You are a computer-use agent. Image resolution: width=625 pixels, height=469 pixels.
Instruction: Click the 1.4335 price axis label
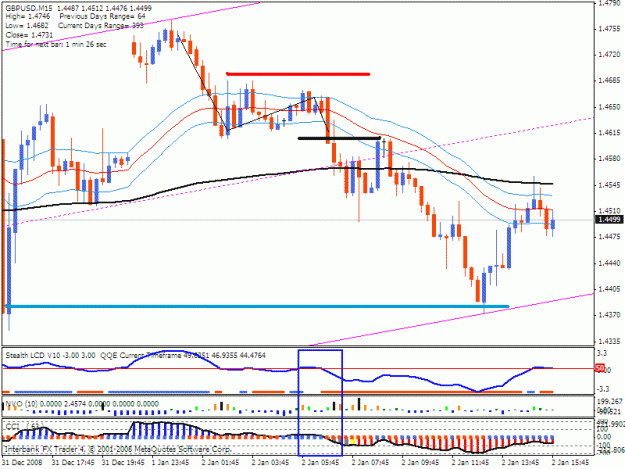pyautogui.click(x=609, y=341)
